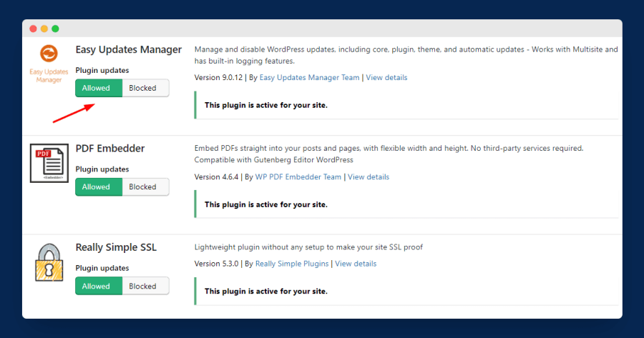644x338 pixels.
Task: Open Really Simple Plugins author link
Action: 292,264
